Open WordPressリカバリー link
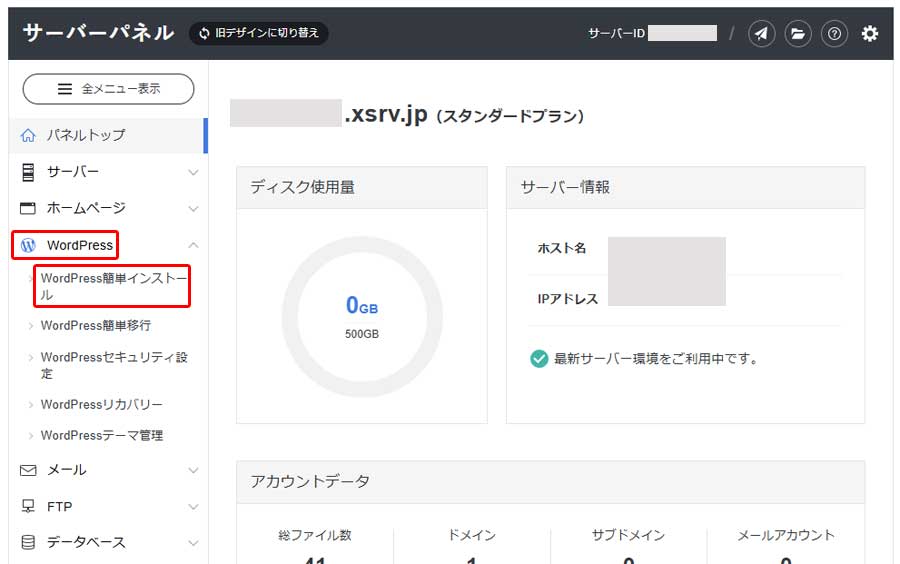 point(102,404)
